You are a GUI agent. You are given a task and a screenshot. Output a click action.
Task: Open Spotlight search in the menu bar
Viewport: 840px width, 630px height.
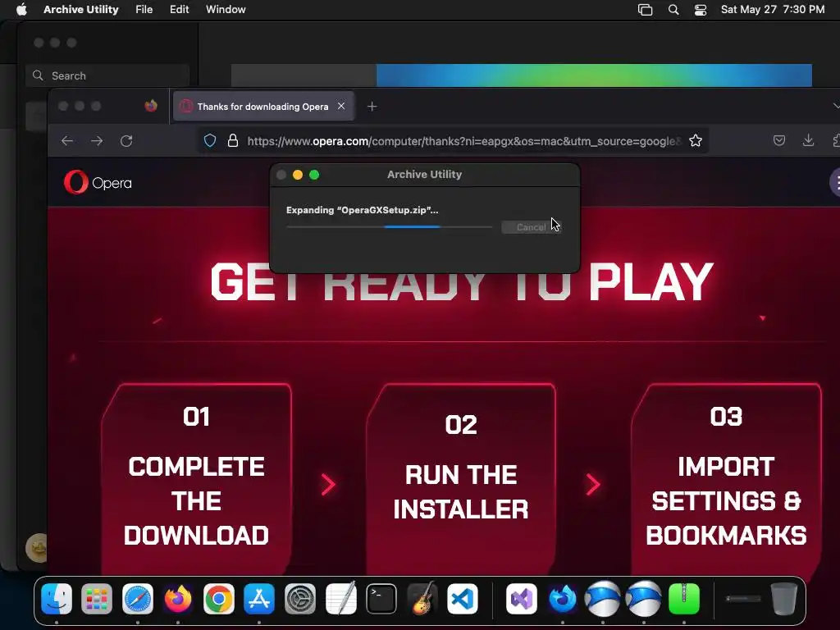click(x=673, y=10)
